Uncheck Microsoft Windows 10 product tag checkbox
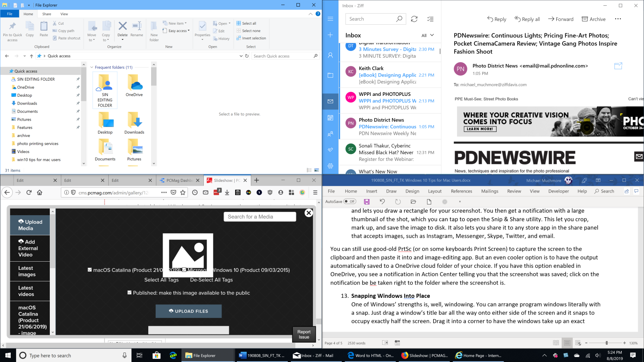Image resolution: width=644 pixels, height=362 pixels. [x=184, y=270]
